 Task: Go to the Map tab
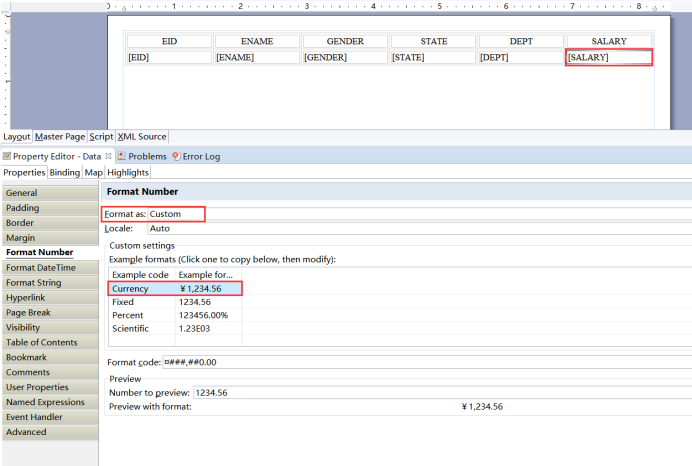tap(93, 172)
